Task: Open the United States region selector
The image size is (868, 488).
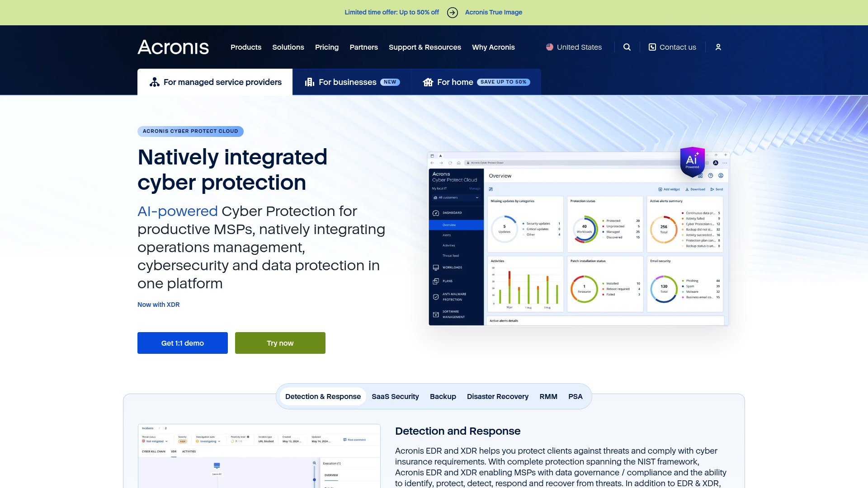Action: tap(573, 47)
